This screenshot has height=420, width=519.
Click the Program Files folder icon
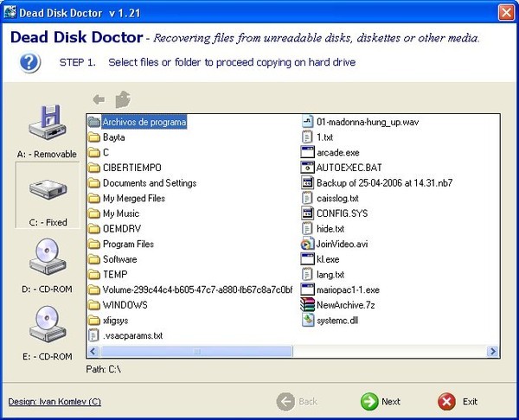(x=94, y=244)
